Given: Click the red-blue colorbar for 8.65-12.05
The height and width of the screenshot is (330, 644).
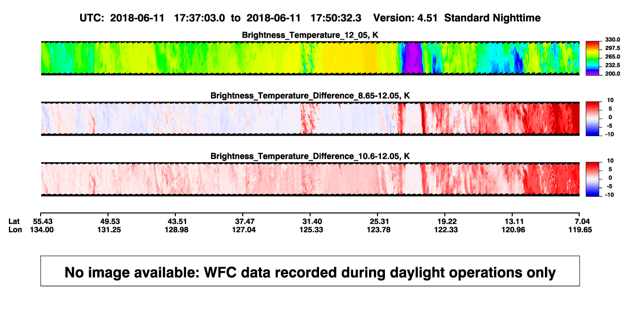Looking at the screenshot, I should click(x=592, y=118).
